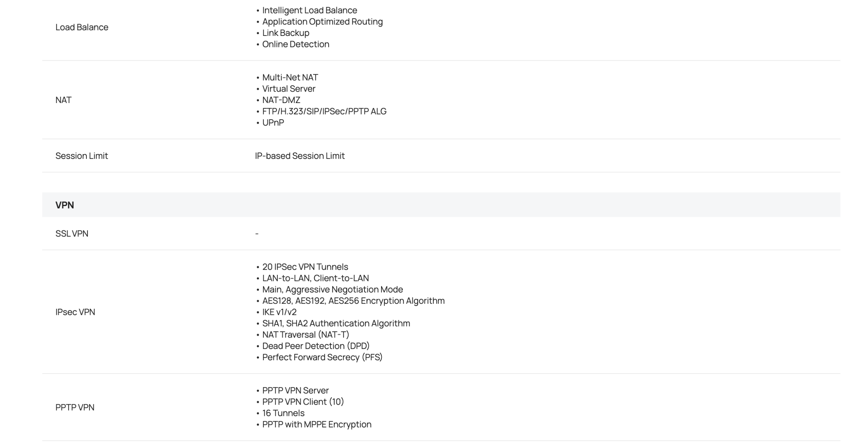The image size is (868, 446).
Task: Click the PPTP VPN row label
Action: (x=75, y=407)
